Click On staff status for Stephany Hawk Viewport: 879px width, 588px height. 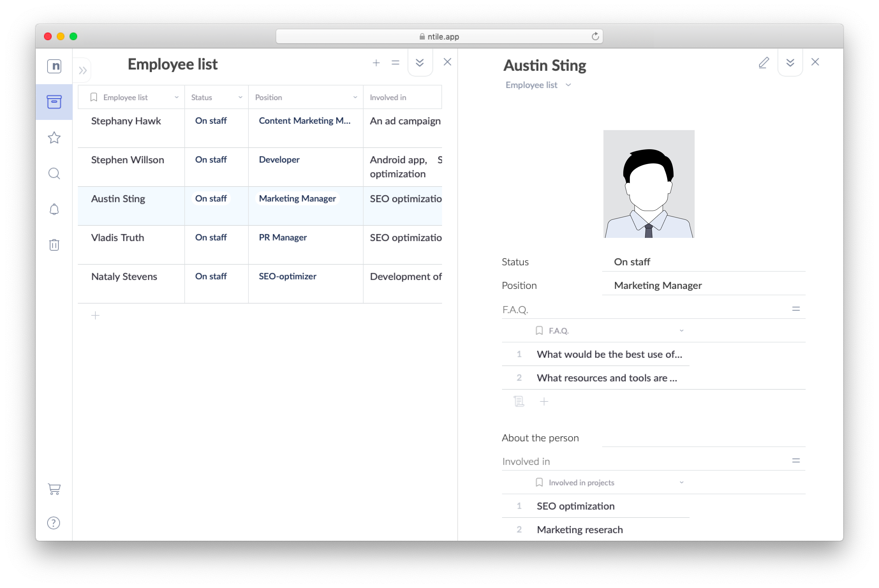(x=211, y=121)
